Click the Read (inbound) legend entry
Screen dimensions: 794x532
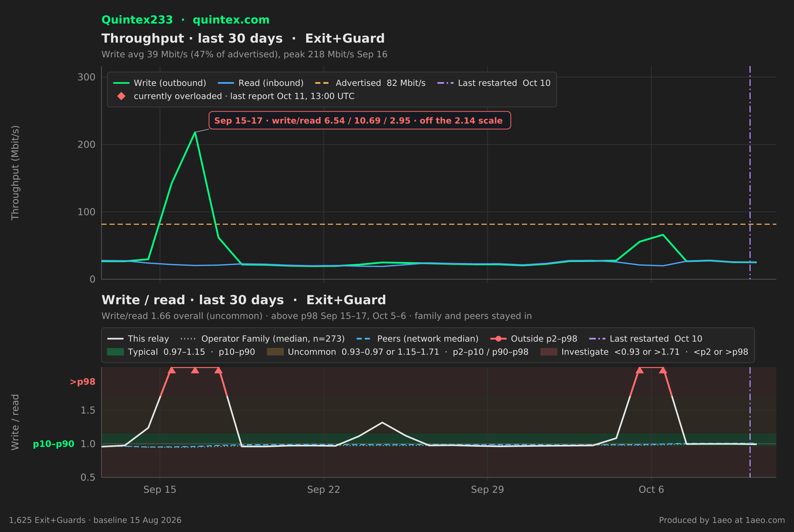coord(261,83)
